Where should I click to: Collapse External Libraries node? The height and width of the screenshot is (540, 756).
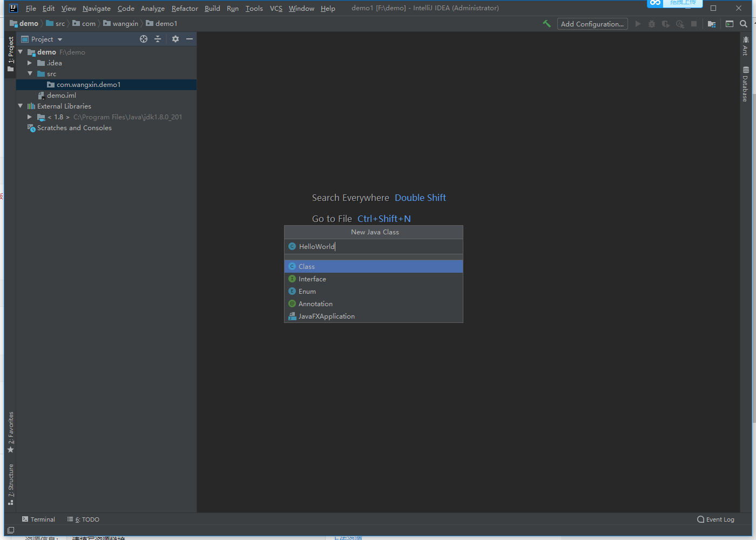click(21, 106)
